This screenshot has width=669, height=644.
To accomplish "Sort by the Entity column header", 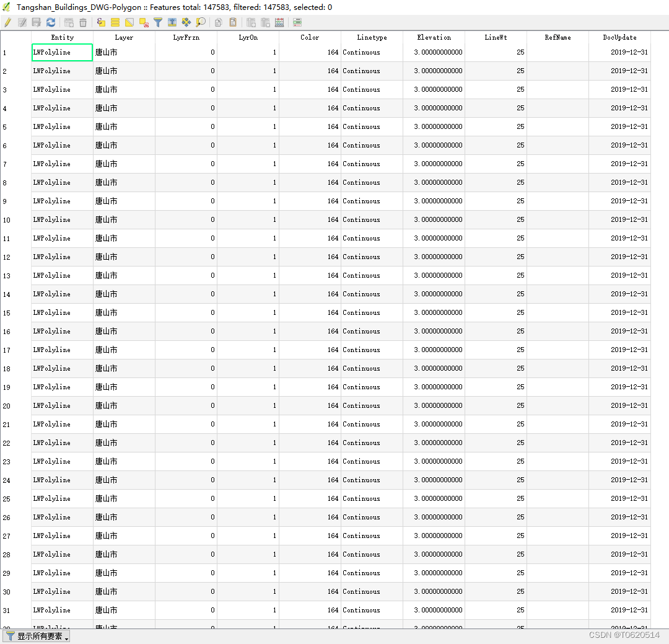I will pyautogui.click(x=62, y=37).
